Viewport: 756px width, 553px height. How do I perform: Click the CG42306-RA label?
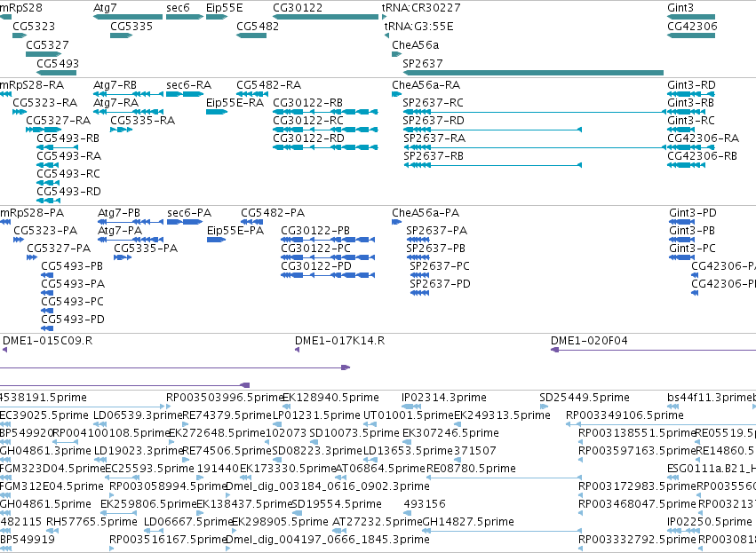tap(704, 138)
